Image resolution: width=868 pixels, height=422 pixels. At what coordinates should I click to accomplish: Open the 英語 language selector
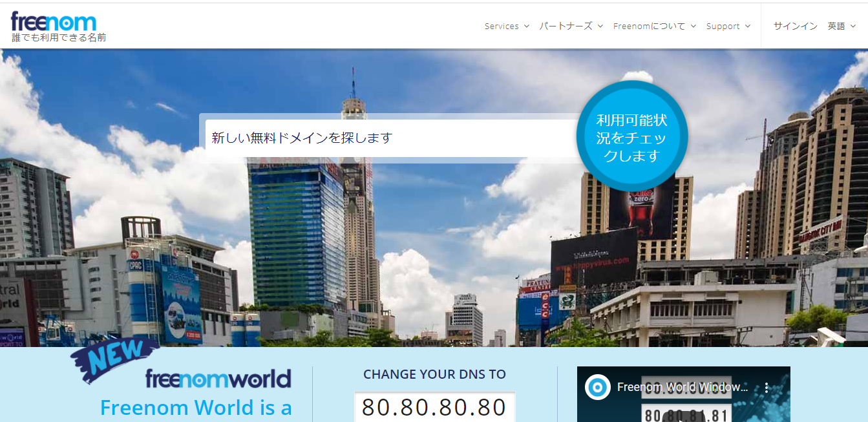[x=842, y=26]
